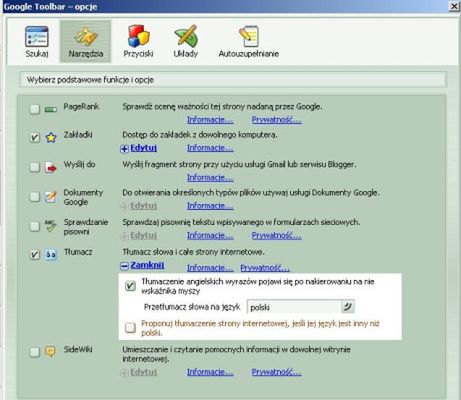Enable the SideWiki checkbox
Image resolution: width=461 pixels, height=400 pixels.
point(35,352)
